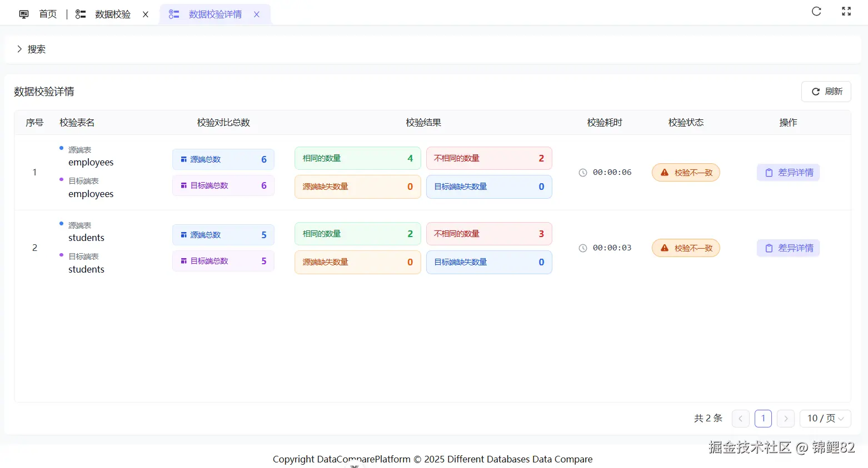Screen dimensions: 868x468
Task: Click the 源端总数 icon in employees row
Action: click(x=183, y=159)
